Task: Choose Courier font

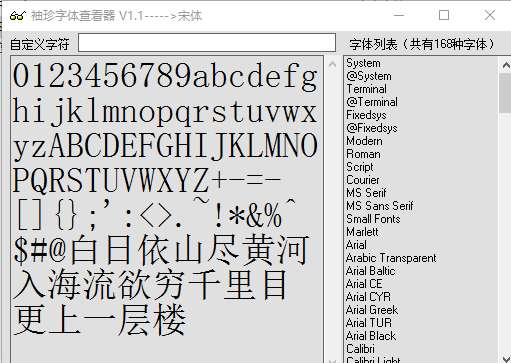Action: click(x=363, y=180)
